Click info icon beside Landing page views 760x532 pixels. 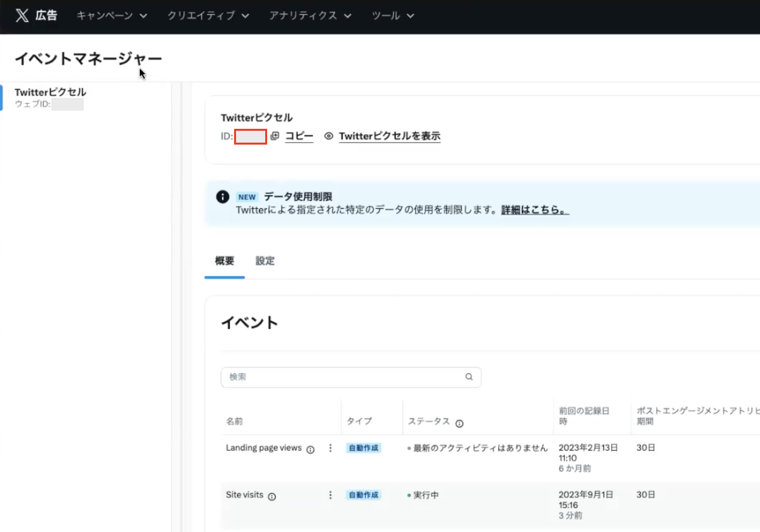pos(310,450)
